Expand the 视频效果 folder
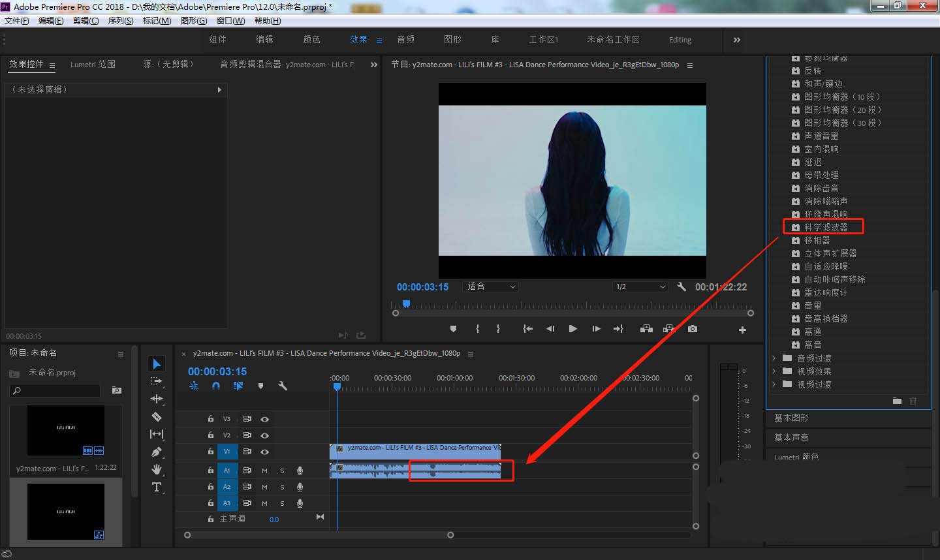940x560 pixels. coord(774,371)
